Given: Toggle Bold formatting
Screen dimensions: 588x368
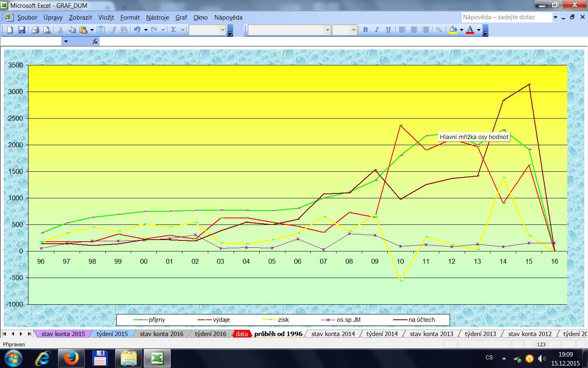Looking at the screenshot, I should pos(365,30).
